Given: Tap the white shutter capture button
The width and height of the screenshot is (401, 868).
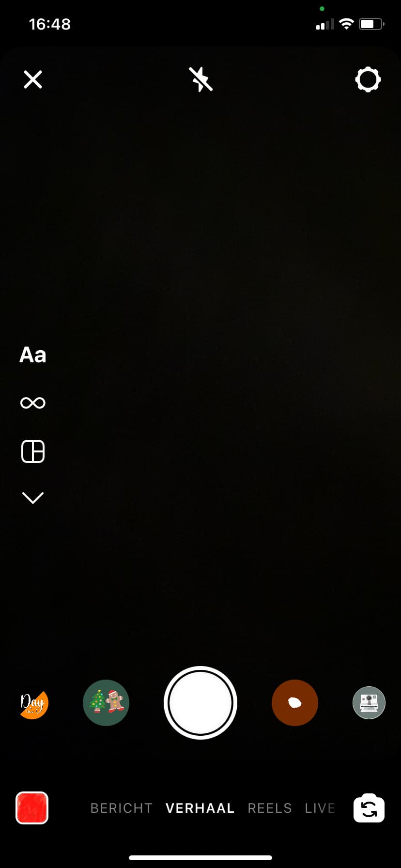Looking at the screenshot, I should [x=200, y=703].
